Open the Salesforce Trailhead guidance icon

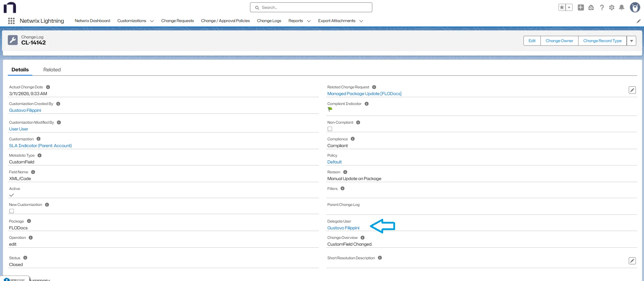[591, 7]
